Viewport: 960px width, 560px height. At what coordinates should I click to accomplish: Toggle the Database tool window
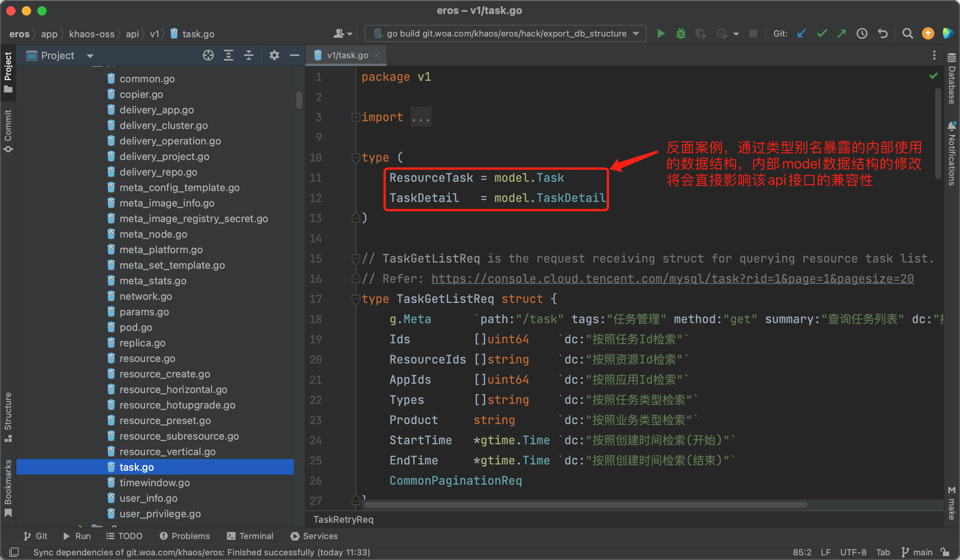[952, 79]
